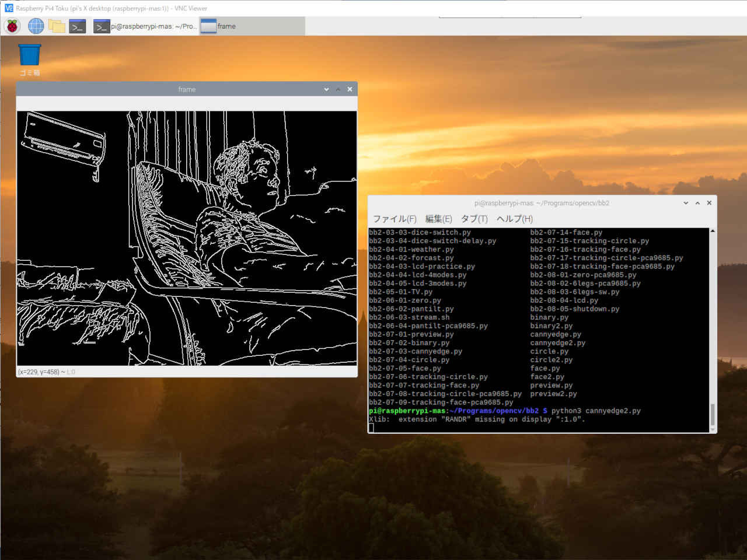
Task: Click bb2-07-03-cannyedge.py in the terminal
Action: tap(416, 352)
